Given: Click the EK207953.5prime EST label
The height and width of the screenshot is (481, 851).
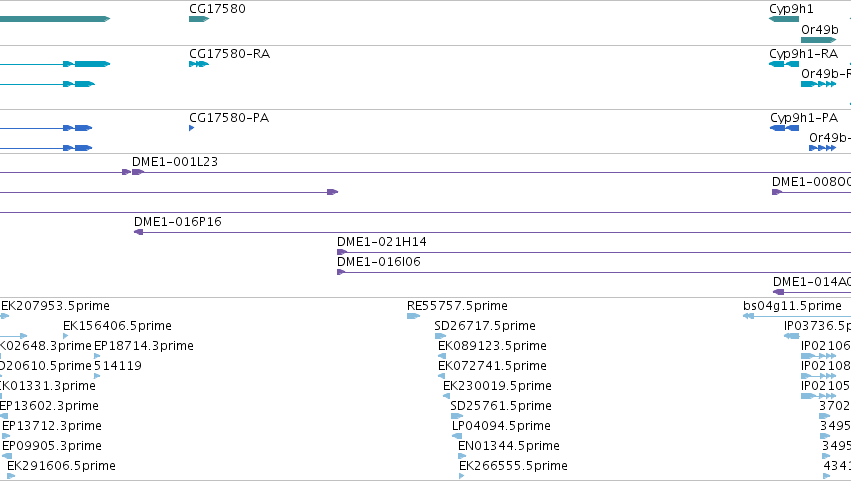Looking at the screenshot, I should coord(55,306).
